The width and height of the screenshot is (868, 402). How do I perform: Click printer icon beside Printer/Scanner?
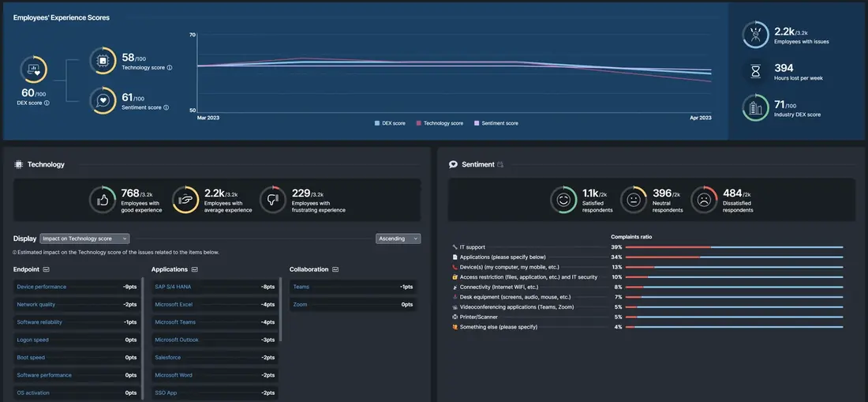[x=455, y=317]
